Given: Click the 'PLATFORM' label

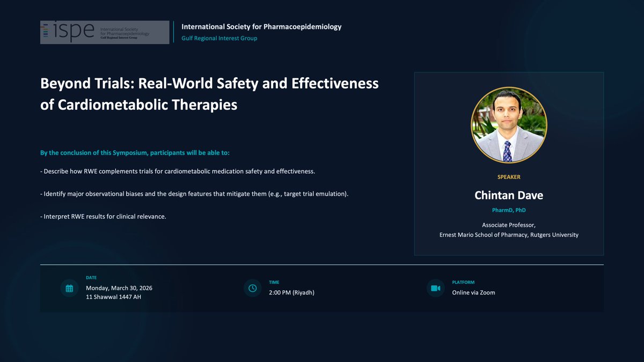Looking at the screenshot, I should (463, 282).
